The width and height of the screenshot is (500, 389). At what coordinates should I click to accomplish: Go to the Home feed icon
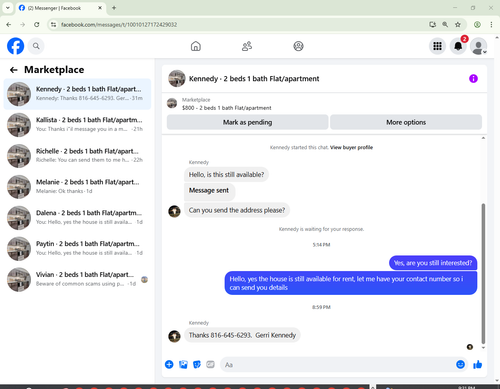(196, 46)
